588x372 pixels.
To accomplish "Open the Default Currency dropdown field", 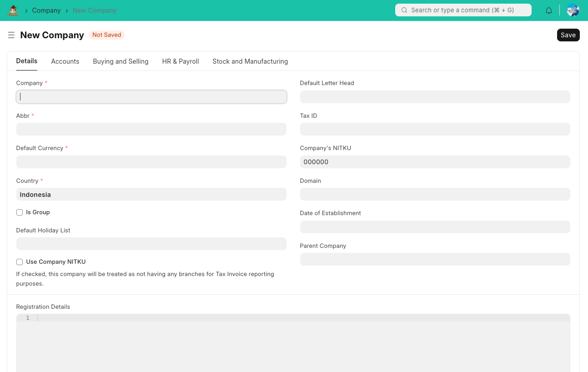I will coord(151,162).
